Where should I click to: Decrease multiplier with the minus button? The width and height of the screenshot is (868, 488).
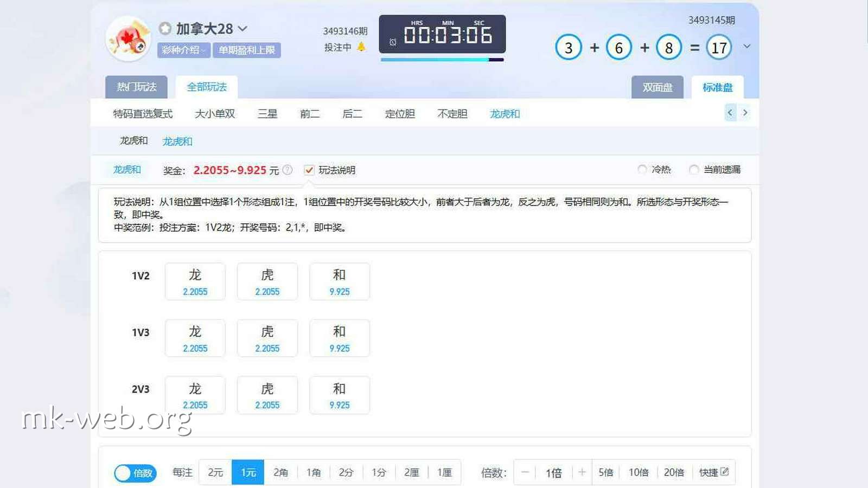coord(525,472)
